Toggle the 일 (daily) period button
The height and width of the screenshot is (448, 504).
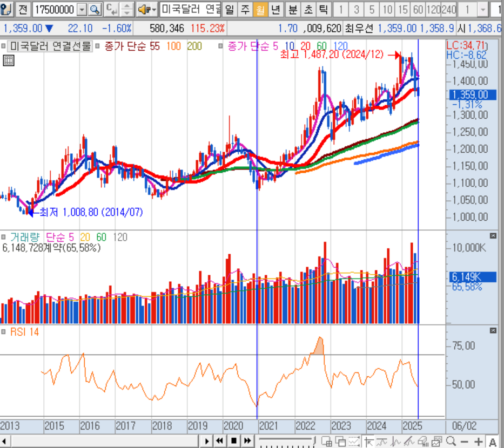230,9
